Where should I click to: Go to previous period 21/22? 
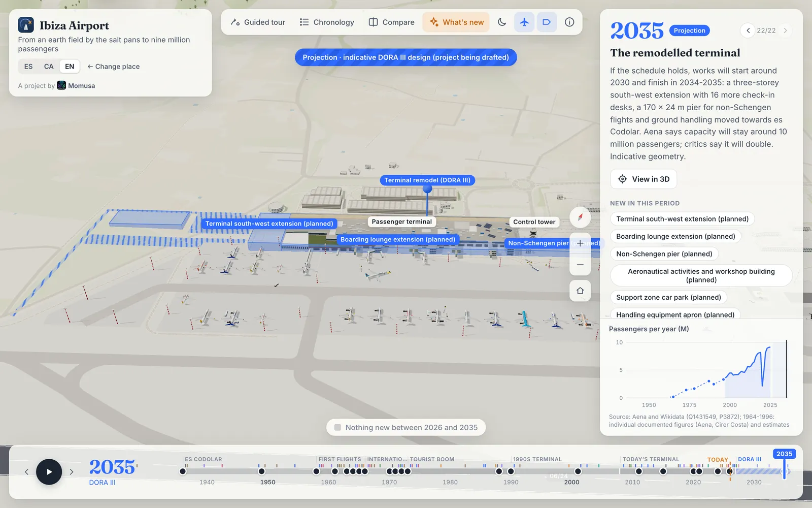[748, 30]
